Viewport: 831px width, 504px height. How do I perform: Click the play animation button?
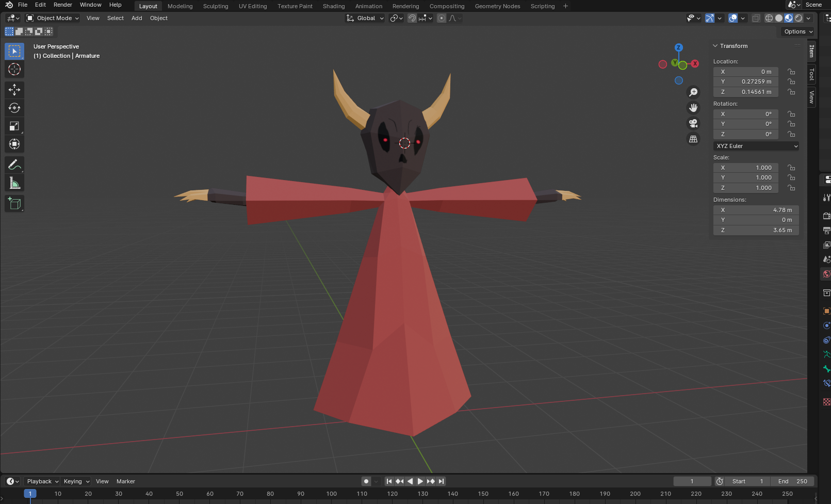click(420, 481)
